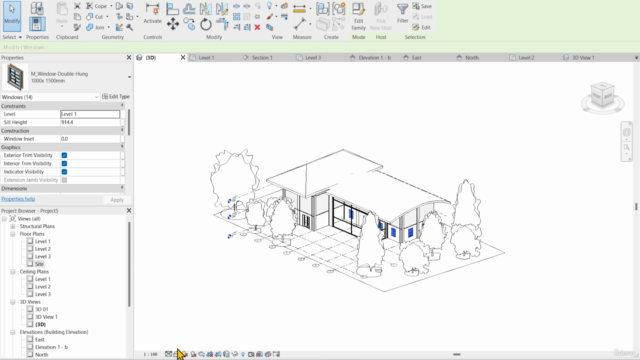Open the Join geometry dropdown arrow
Screen dimensions: 640x360
pyautogui.click(x=109, y=27)
